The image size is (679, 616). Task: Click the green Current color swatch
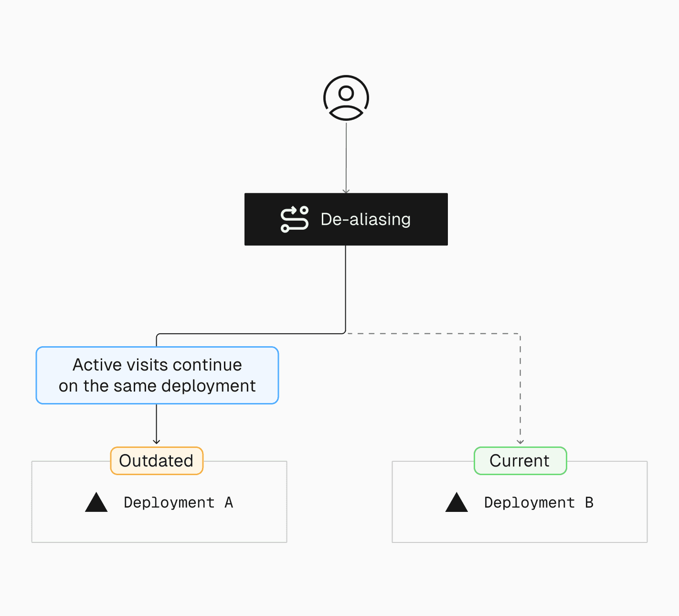point(520,461)
